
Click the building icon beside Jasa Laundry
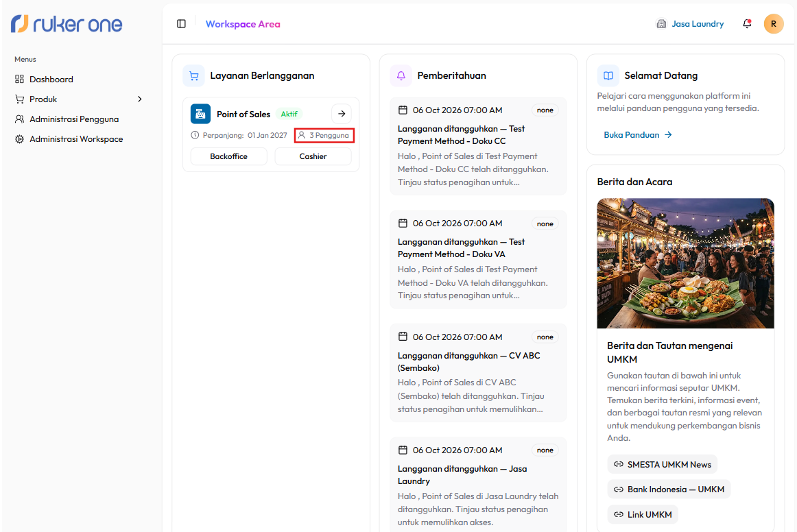(x=661, y=24)
